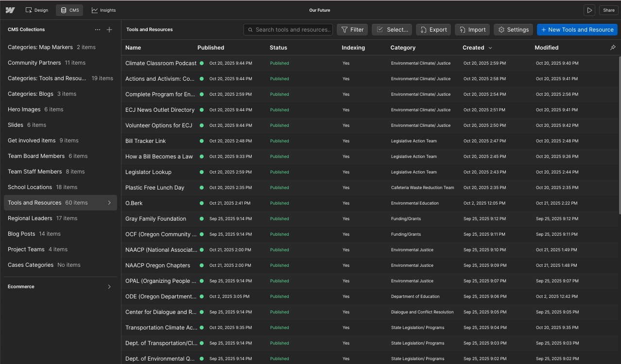621x364 pixels.
Task: Open Gray Family Foundation item
Action: [x=155, y=219]
